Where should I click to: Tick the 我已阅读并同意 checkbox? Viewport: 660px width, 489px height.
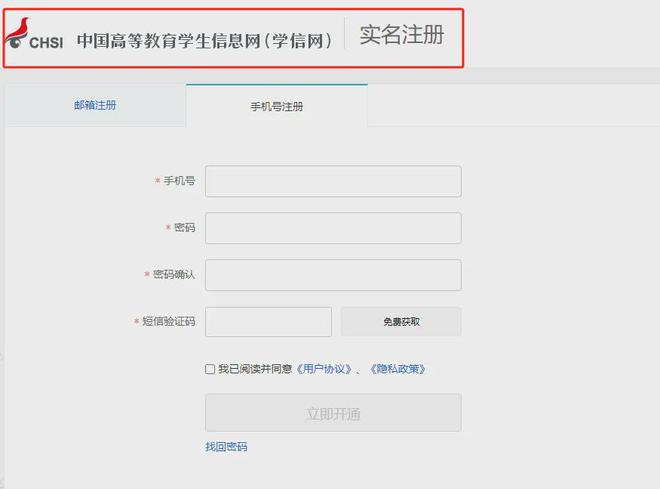click(x=210, y=369)
